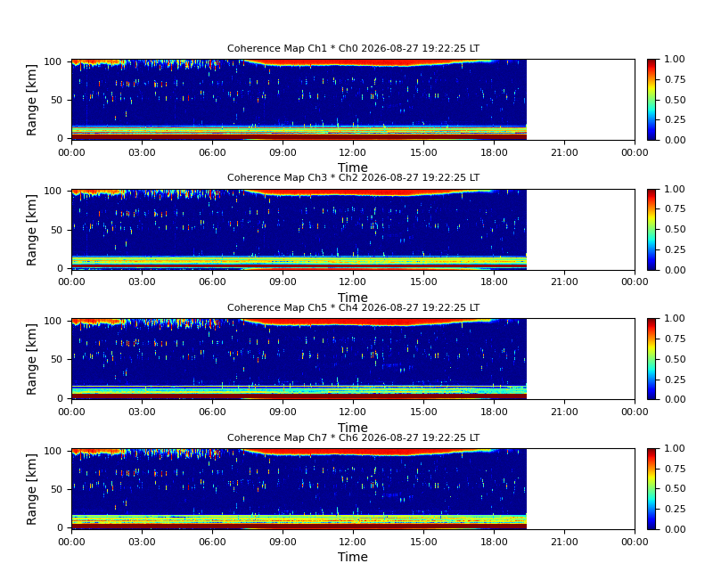
Task: Select the Ch3 * Ch2 coherence map plot area
Action: tap(353, 230)
